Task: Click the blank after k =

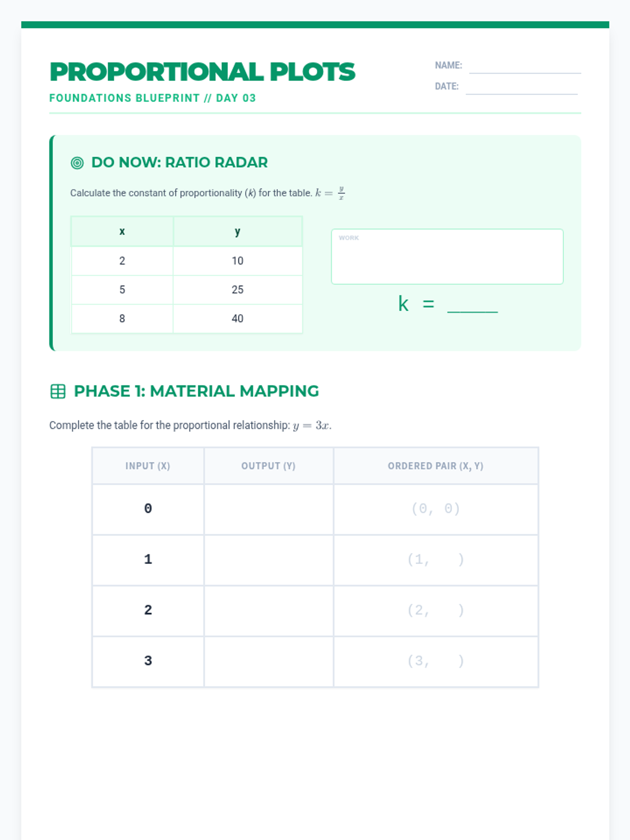Action: point(472,305)
